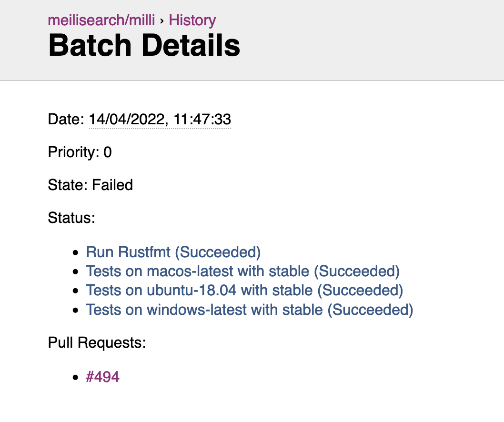
Task: Click the Date: label
Action: (66, 119)
